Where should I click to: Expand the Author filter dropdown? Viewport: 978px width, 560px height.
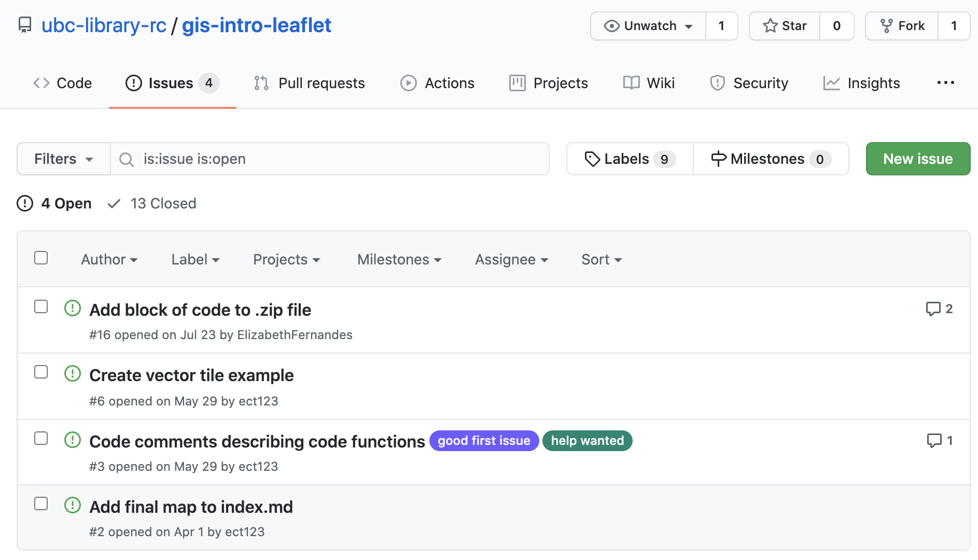pyautogui.click(x=109, y=259)
